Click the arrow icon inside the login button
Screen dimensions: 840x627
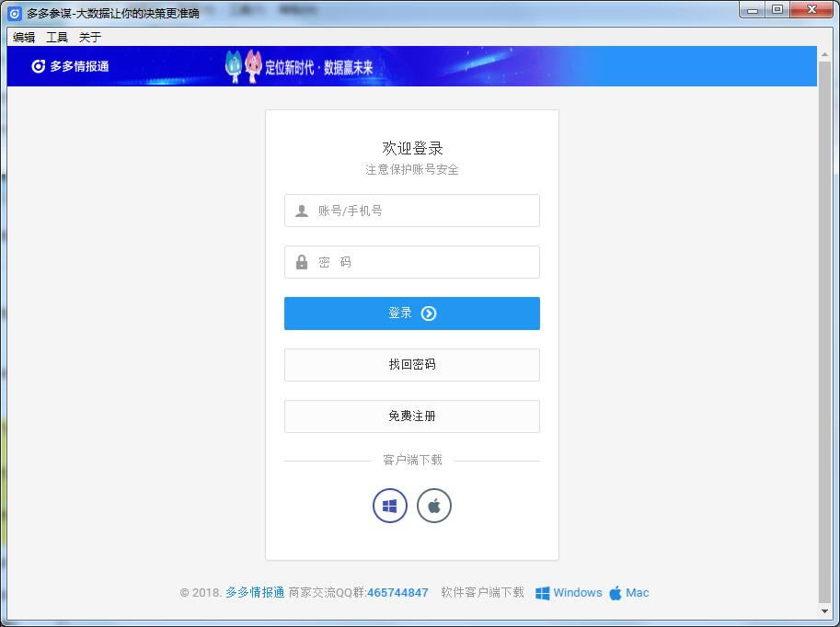[x=428, y=313]
